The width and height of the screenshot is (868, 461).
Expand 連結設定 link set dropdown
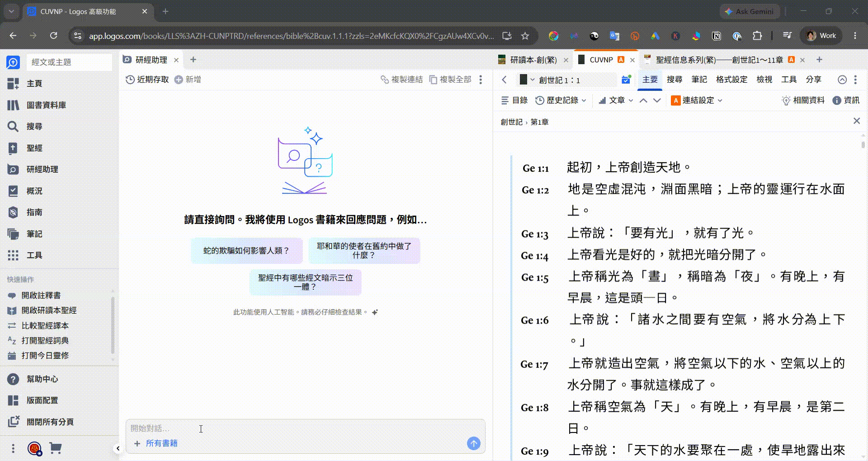[x=697, y=100]
